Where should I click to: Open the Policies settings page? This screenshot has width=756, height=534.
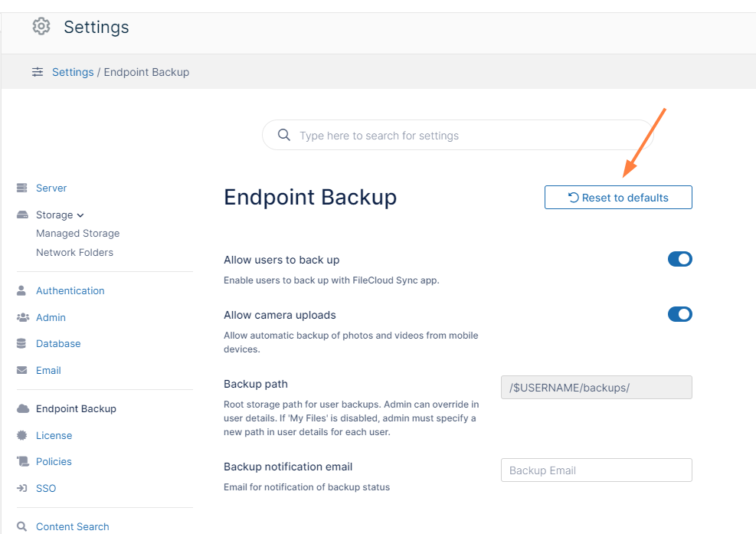pos(54,461)
